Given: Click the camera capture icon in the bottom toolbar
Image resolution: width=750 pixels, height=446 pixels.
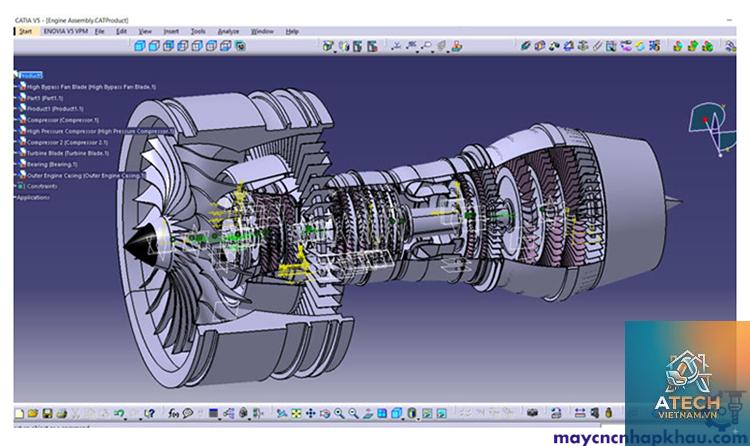Looking at the screenshot, I should click(532, 413).
